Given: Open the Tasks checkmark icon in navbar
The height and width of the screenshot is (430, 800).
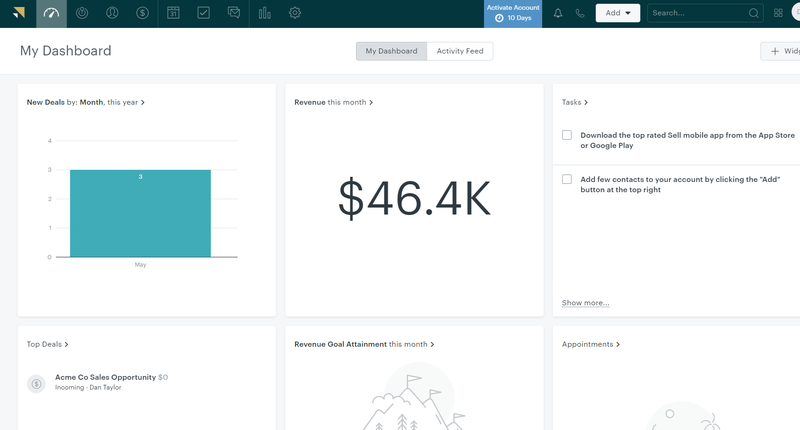Looking at the screenshot, I should pyautogui.click(x=203, y=13).
